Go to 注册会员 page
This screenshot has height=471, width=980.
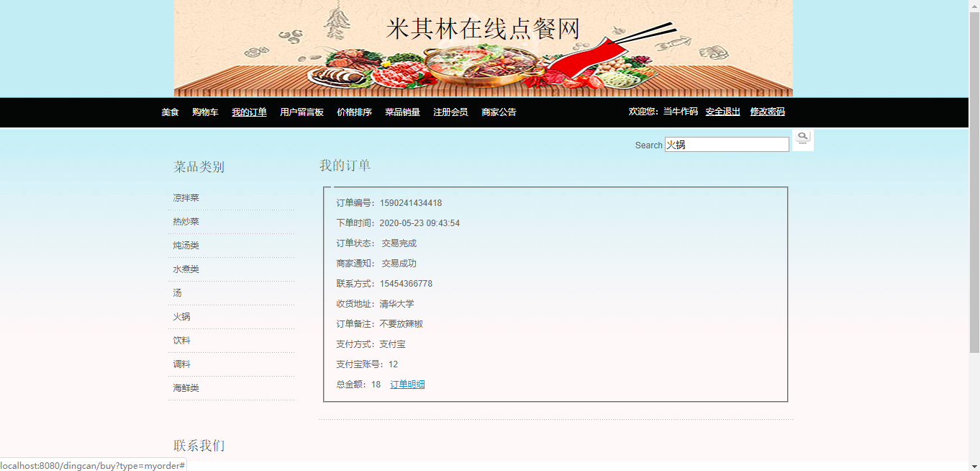click(450, 112)
